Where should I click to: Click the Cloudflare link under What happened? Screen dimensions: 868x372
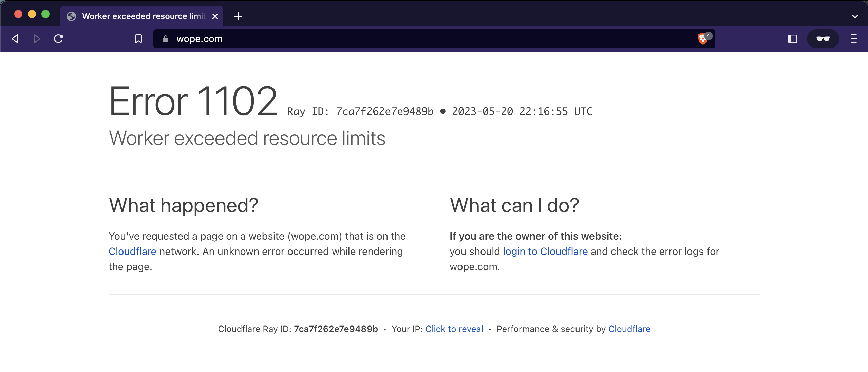coord(132,252)
